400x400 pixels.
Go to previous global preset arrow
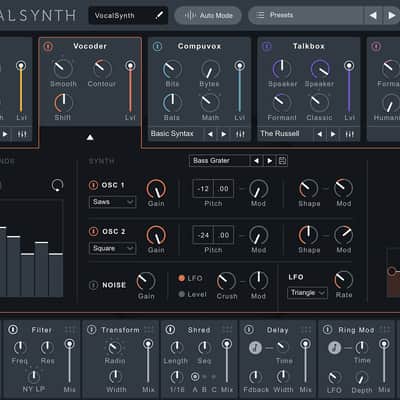373,15
